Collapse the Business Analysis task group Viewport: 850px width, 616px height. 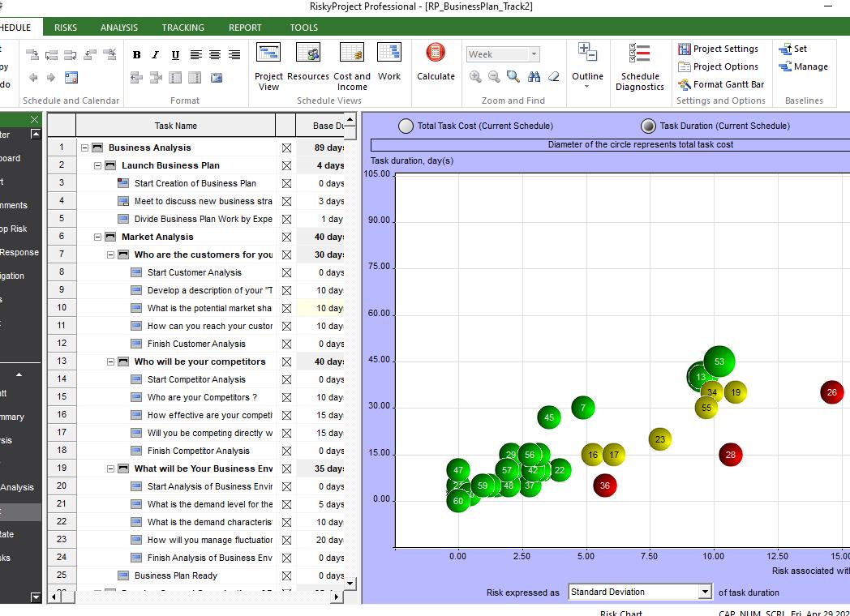(x=84, y=148)
